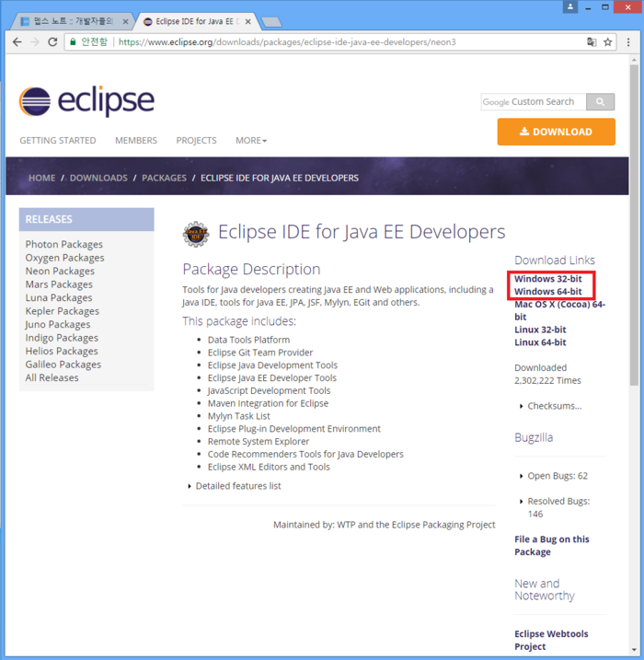The height and width of the screenshot is (660, 644).
Task: Close the first browser tab
Action: pos(125,21)
